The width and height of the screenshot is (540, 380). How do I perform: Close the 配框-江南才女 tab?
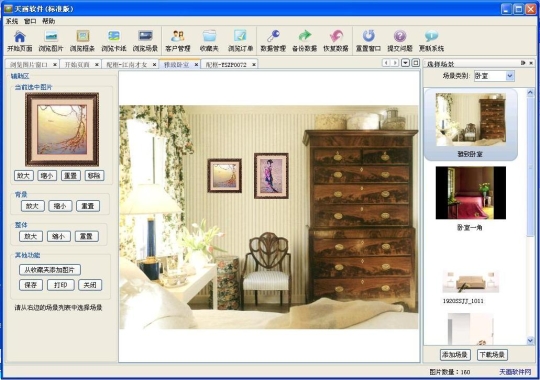[155, 64]
